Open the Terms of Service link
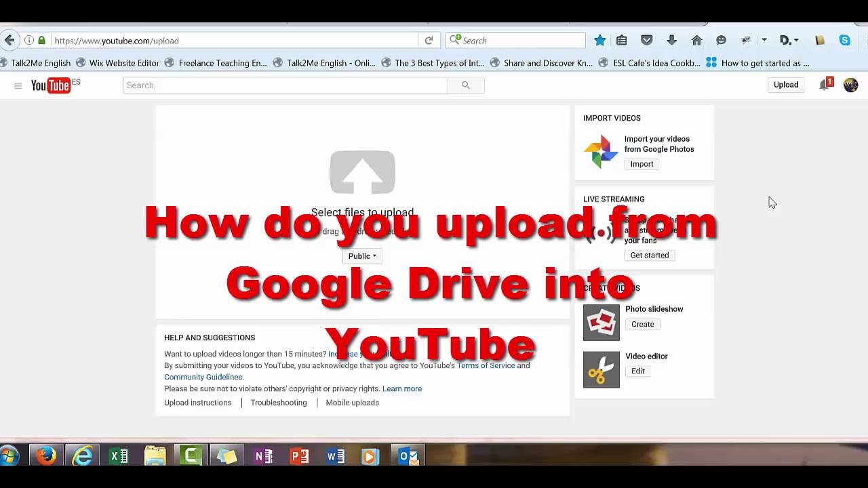Screen dimensions: 868x488 tap(486, 365)
